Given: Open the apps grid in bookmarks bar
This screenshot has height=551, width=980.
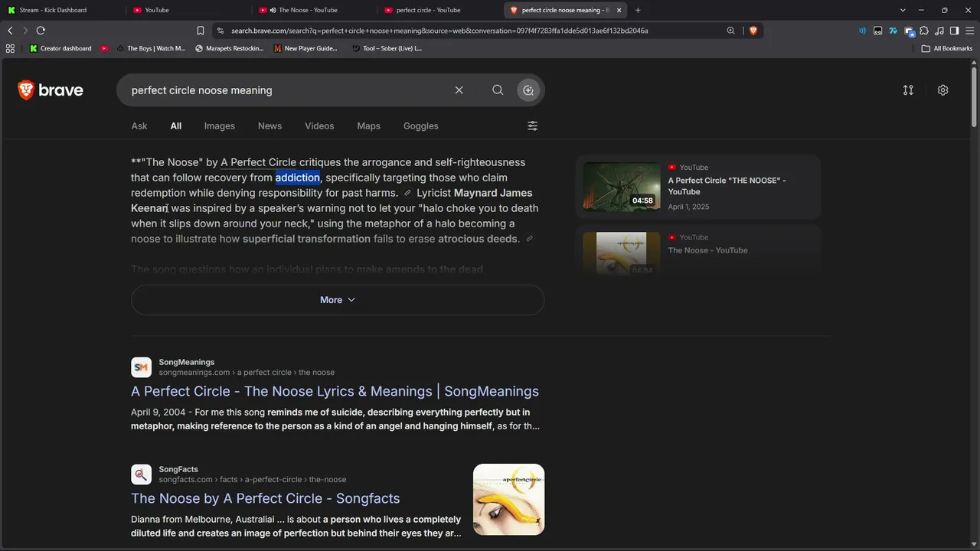Looking at the screenshot, I should point(10,48).
